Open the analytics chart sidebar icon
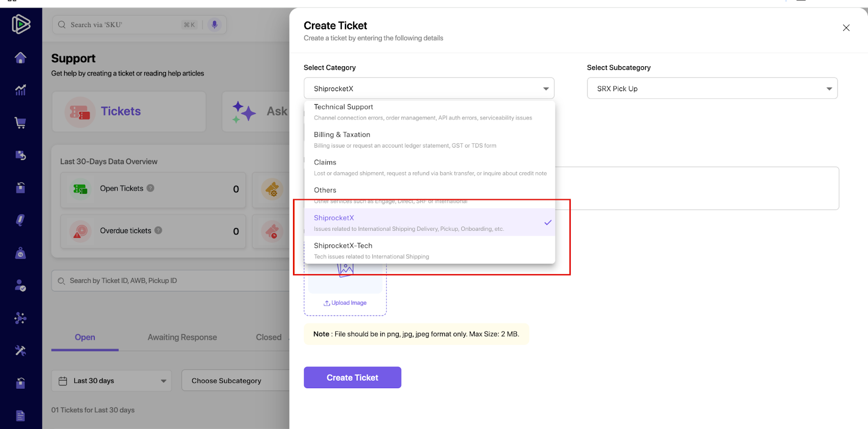Screen dimensions: 868x429 pyautogui.click(x=21, y=90)
